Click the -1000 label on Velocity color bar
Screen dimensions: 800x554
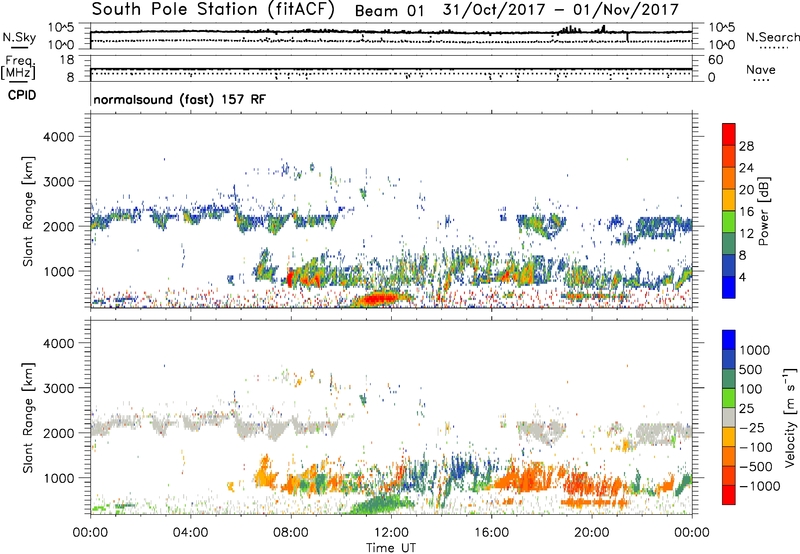[759, 486]
